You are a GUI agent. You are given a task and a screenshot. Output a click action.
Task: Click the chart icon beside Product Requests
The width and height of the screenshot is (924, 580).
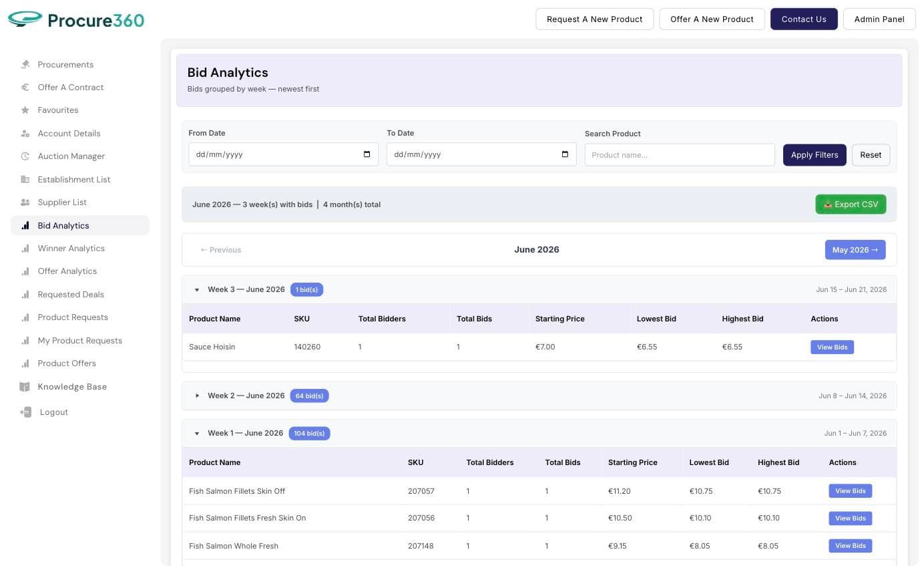tap(25, 317)
